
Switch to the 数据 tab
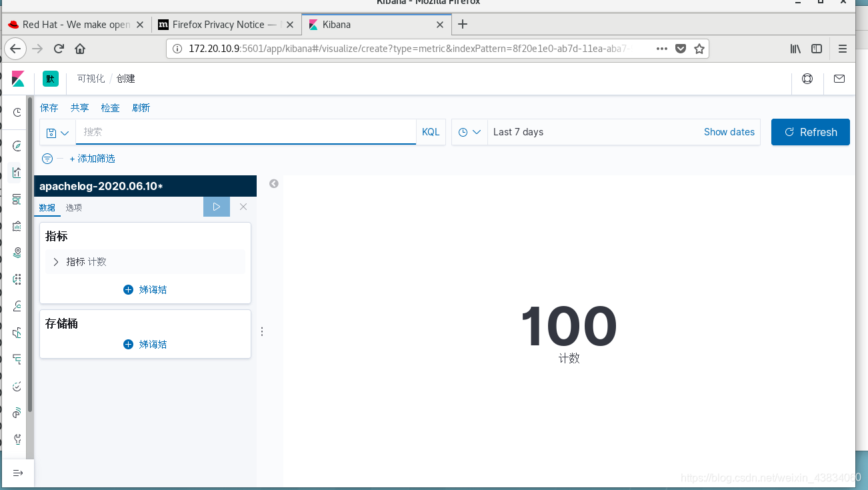47,207
